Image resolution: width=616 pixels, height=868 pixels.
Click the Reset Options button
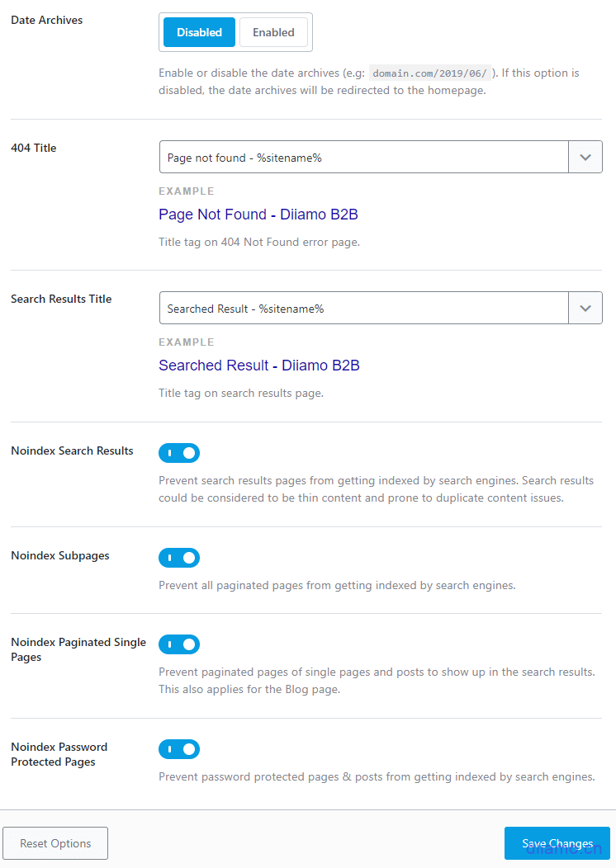click(x=55, y=843)
